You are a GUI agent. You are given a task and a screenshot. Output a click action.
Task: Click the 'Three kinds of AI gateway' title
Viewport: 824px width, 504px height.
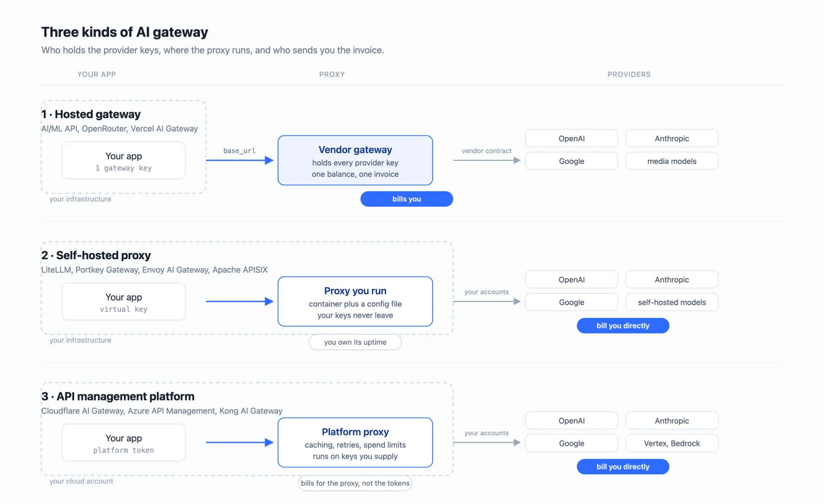(124, 32)
